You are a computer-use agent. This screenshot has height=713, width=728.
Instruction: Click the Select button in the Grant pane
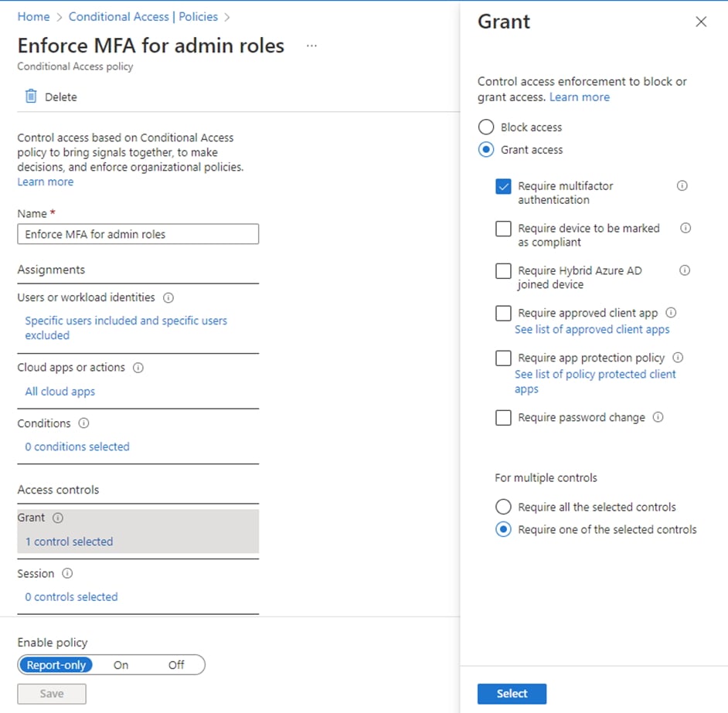click(512, 694)
